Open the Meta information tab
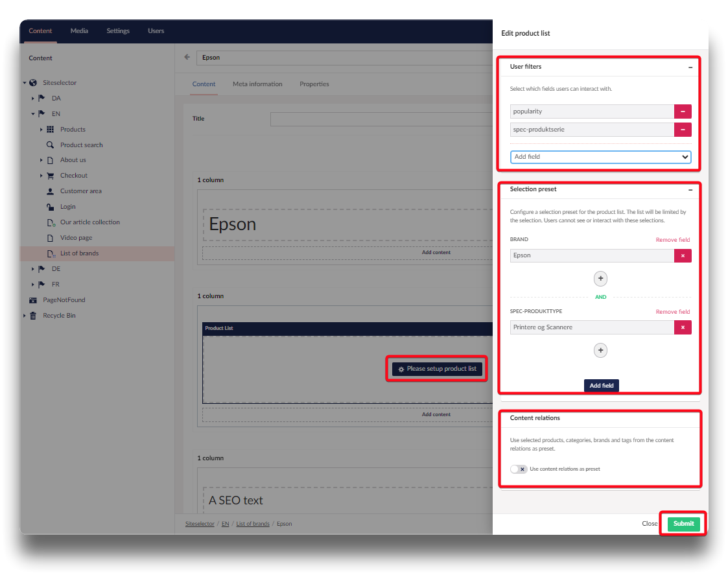Image resolution: width=728 pixels, height=575 pixels. 257,84
